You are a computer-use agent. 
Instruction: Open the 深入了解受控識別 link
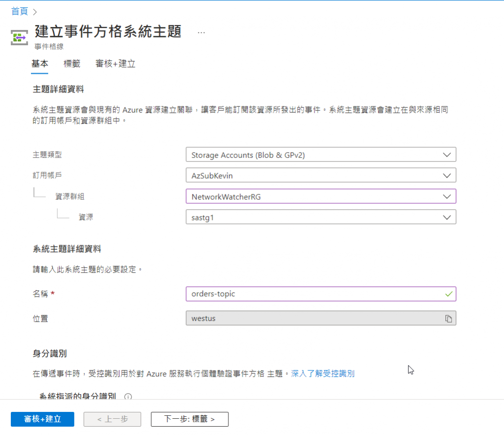(x=323, y=373)
